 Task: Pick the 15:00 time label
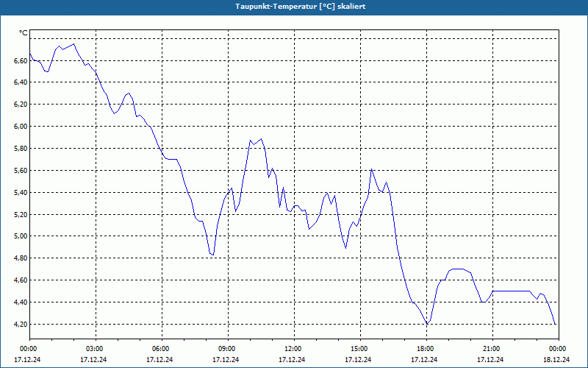click(x=358, y=349)
